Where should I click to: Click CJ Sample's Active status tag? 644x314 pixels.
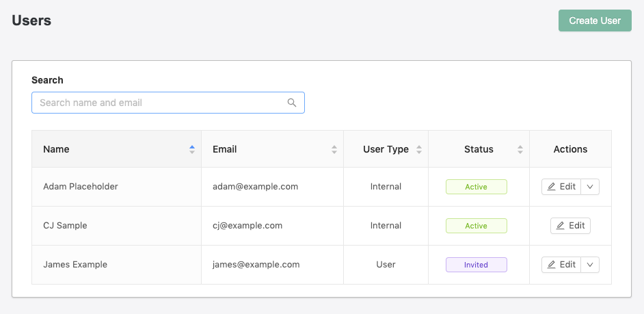coord(476,226)
